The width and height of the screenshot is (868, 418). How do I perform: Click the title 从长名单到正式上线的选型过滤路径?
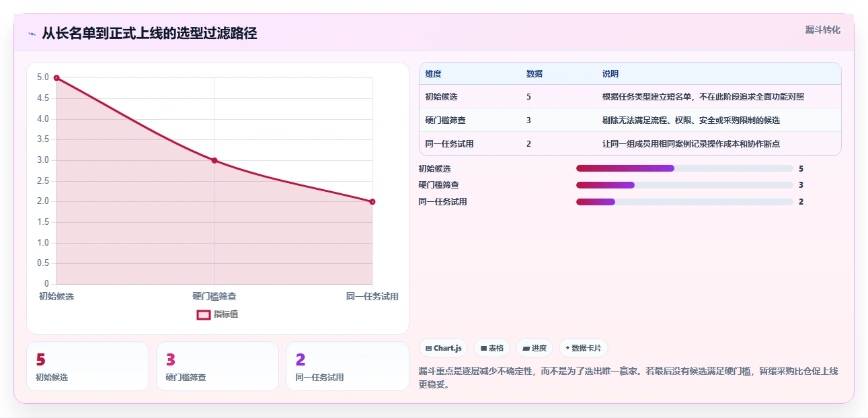pos(149,33)
